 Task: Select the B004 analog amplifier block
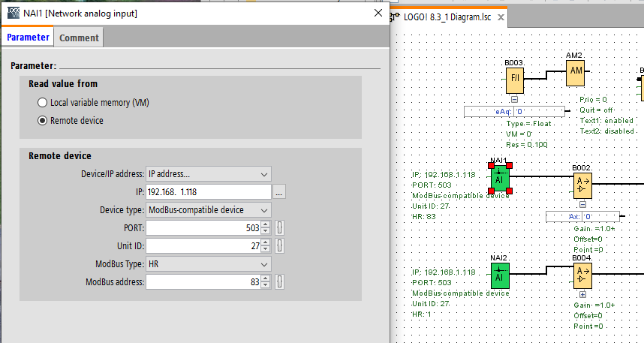582,275
